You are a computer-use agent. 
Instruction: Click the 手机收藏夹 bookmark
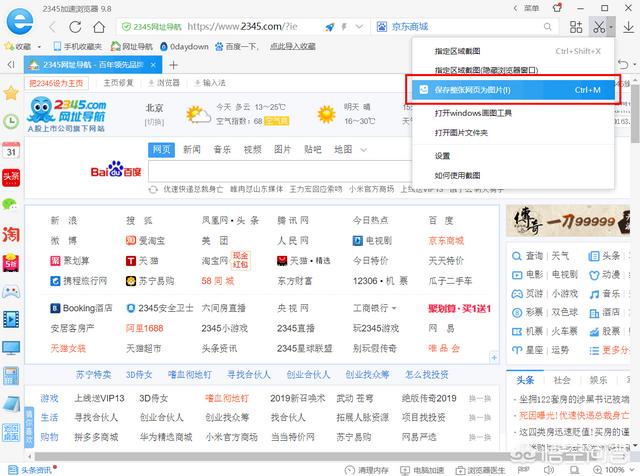click(78, 47)
